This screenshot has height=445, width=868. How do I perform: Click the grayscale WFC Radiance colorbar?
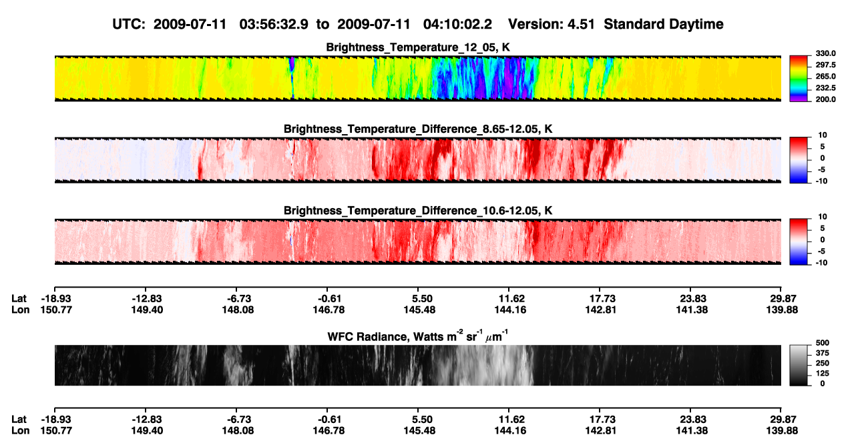[799, 366]
